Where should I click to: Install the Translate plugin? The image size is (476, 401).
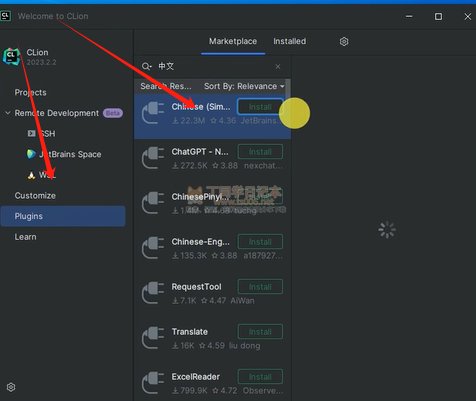point(260,332)
